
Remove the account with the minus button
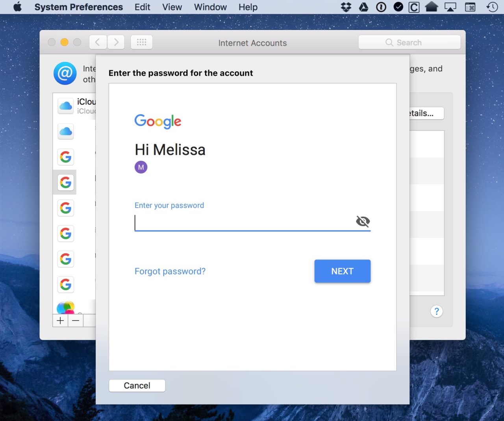pos(76,321)
